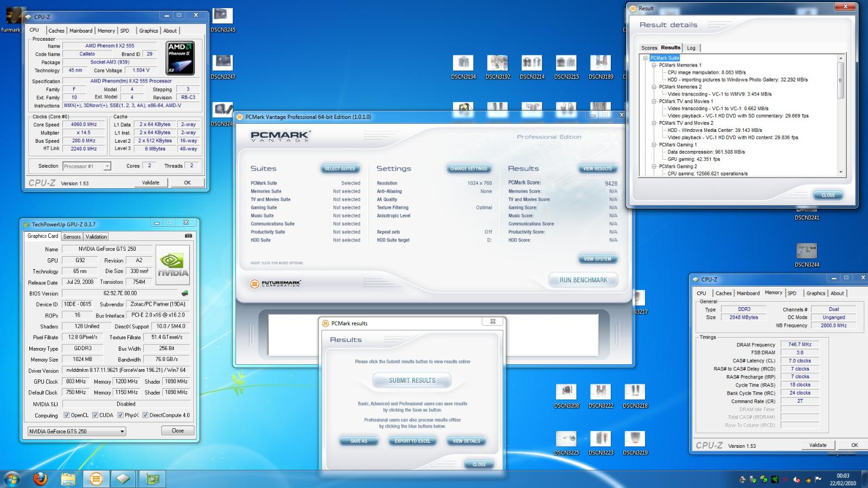The width and height of the screenshot is (868, 488).
Task: Collapse the PCMark TV and Movies 2 node
Action: point(654,123)
